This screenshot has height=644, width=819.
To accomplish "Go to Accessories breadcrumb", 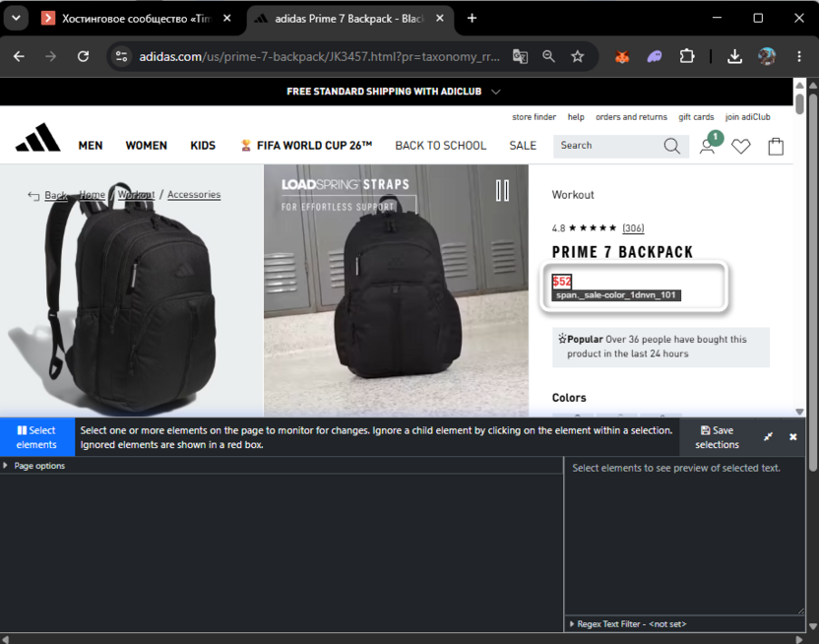I will [194, 194].
